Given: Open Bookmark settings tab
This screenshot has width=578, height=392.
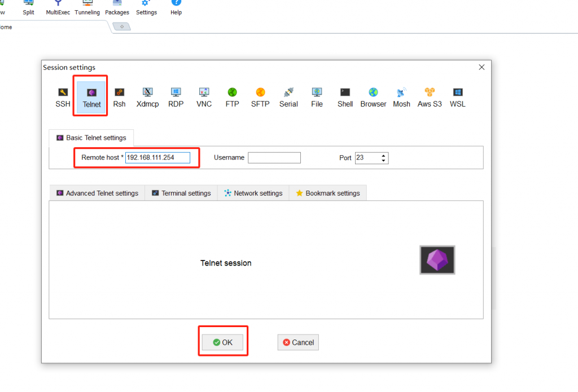Looking at the screenshot, I should point(328,193).
